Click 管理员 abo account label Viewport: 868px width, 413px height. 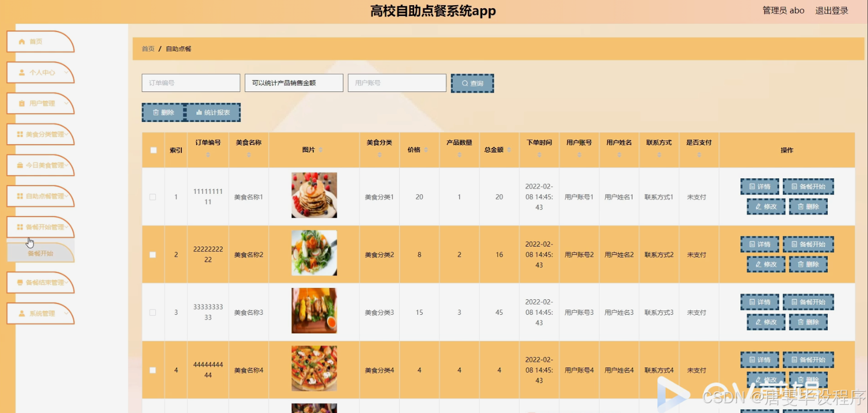tap(783, 10)
